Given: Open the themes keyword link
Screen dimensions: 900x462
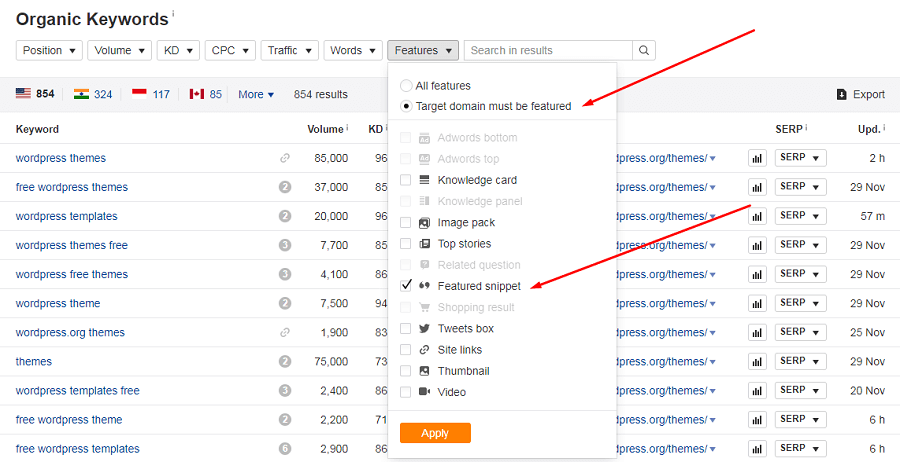Looking at the screenshot, I should [x=34, y=362].
